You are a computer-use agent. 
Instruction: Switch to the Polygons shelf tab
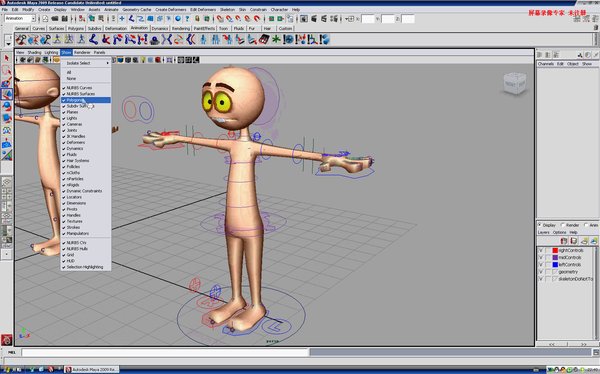coord(76,29)
